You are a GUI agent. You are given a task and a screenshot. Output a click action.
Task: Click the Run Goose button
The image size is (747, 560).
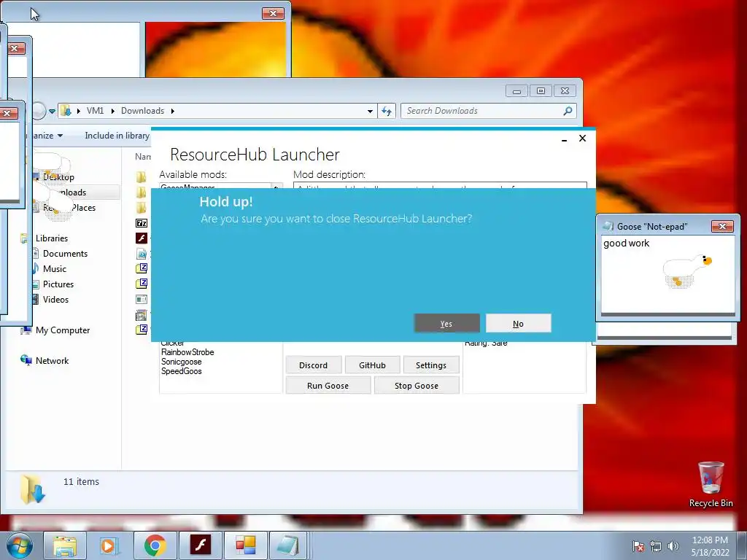click(x=328, y=385)
